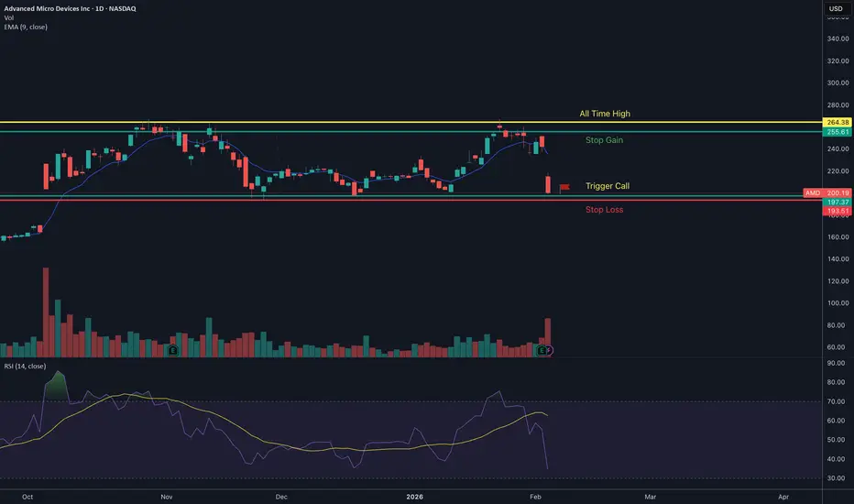The height and width of the screenshot is (504, 854).
Task: Click the All Time High text label
Action: (605, 114)
